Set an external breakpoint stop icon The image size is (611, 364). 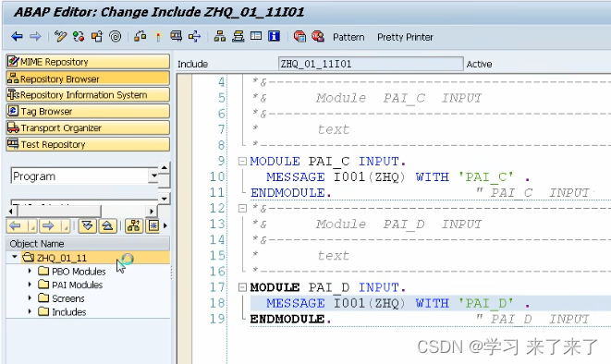(x=318, y=37)
